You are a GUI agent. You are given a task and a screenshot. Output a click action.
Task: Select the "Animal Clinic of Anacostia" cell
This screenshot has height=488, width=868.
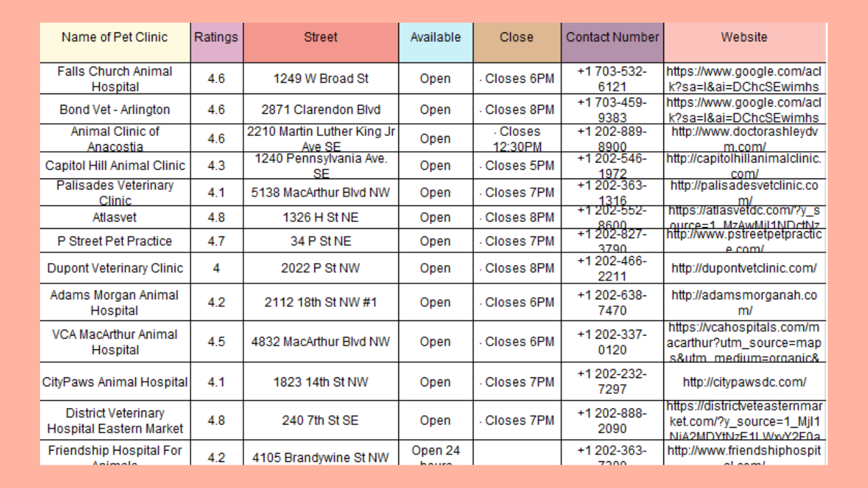(115, 139)
